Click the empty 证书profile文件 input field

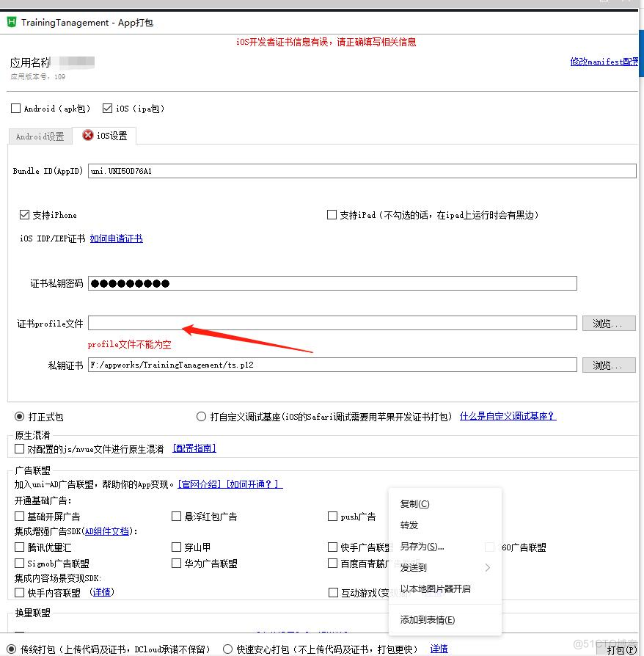(332, 323)
